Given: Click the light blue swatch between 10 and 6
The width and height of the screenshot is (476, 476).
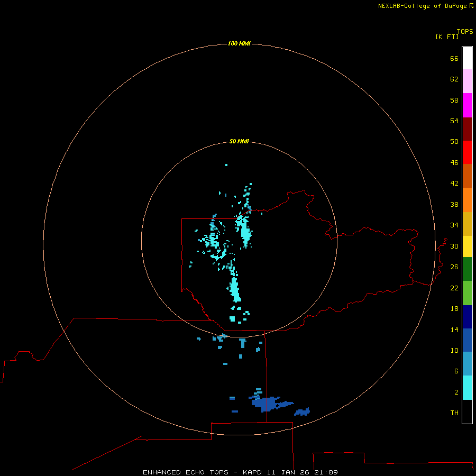Looking at the screenshot, I should point(467,364).
